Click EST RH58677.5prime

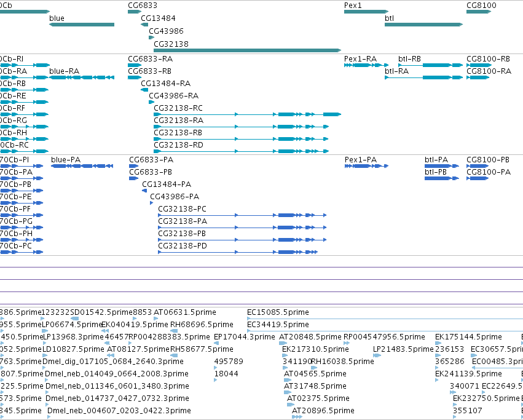(x=202, y=349)
